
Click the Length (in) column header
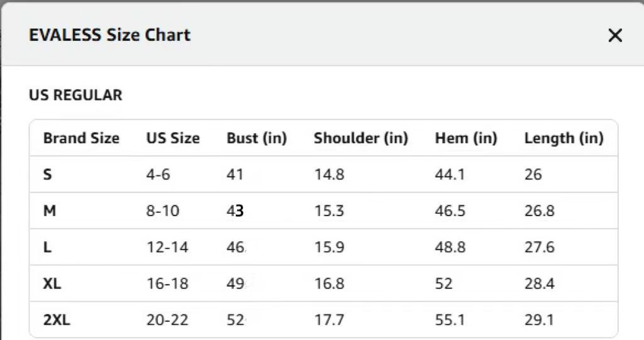[x=563, y=138]
